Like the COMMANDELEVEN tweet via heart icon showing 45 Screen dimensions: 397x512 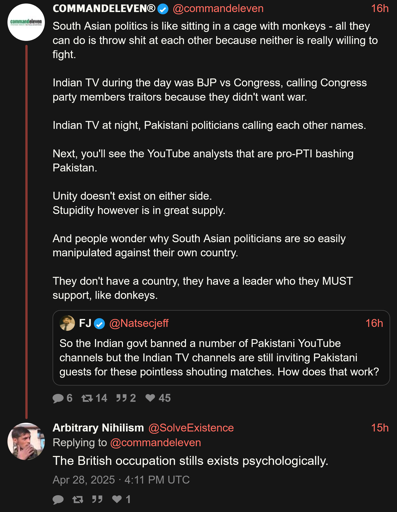click(150, 398)
